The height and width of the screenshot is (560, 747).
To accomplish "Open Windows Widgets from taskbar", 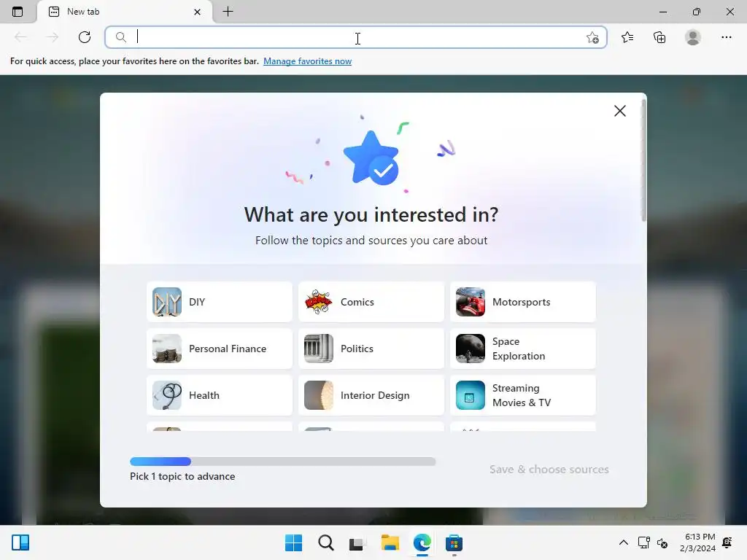I will tap(20, 542).
